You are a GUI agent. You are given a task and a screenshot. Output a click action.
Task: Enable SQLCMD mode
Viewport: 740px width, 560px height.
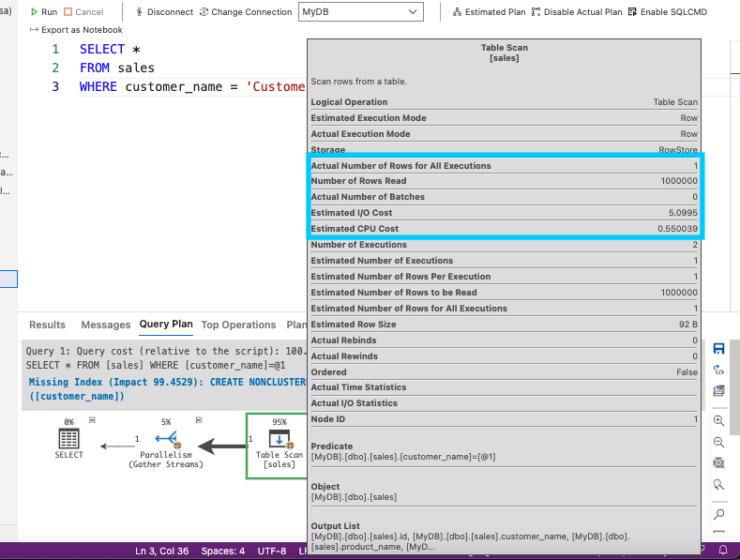(668, 12)
